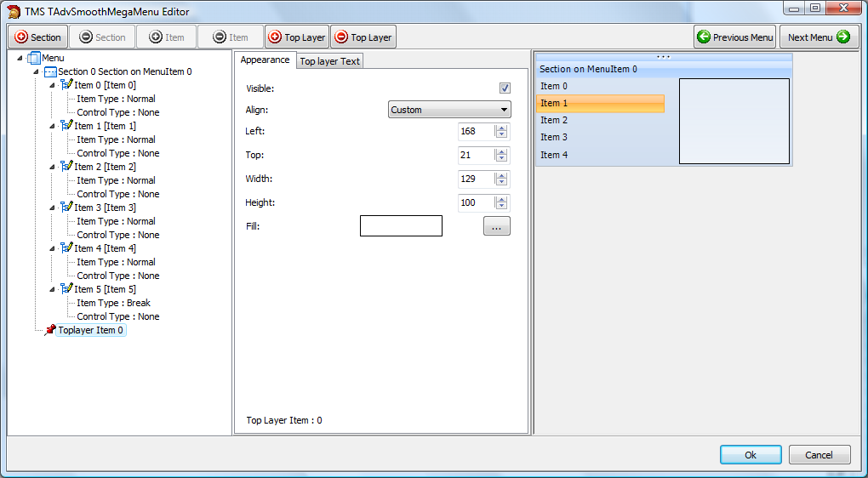Click the Item 0 tree icon

coord(66,85)
